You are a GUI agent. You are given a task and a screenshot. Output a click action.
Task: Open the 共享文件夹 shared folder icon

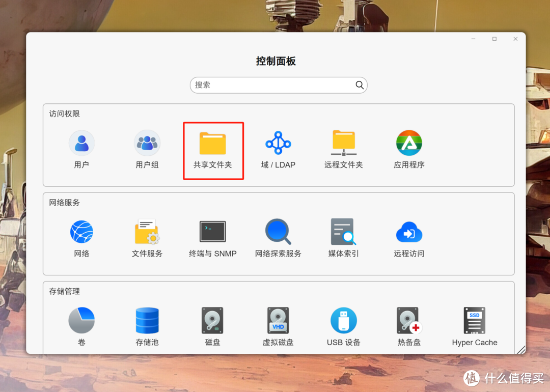pos(213,144)
